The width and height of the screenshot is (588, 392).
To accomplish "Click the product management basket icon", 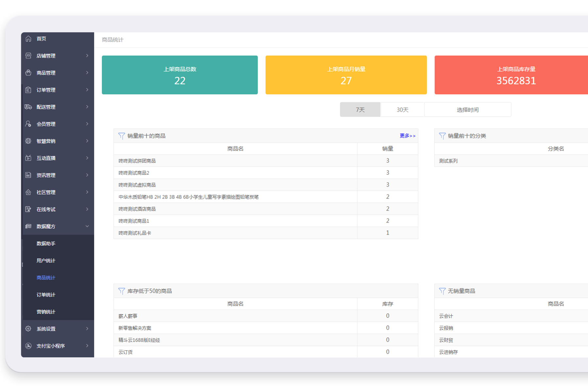I will point(28,73).
